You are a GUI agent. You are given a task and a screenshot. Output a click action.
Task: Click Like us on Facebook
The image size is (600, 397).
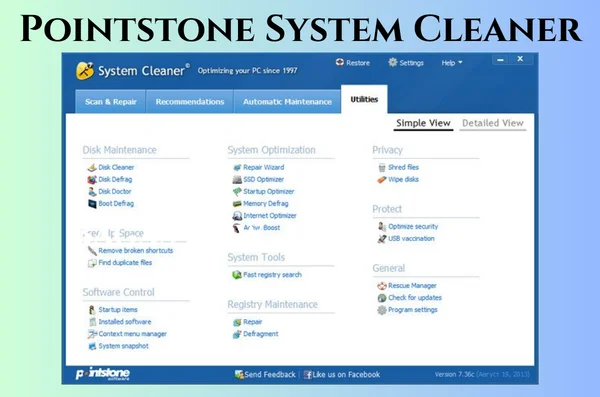[x=342, y=375]
